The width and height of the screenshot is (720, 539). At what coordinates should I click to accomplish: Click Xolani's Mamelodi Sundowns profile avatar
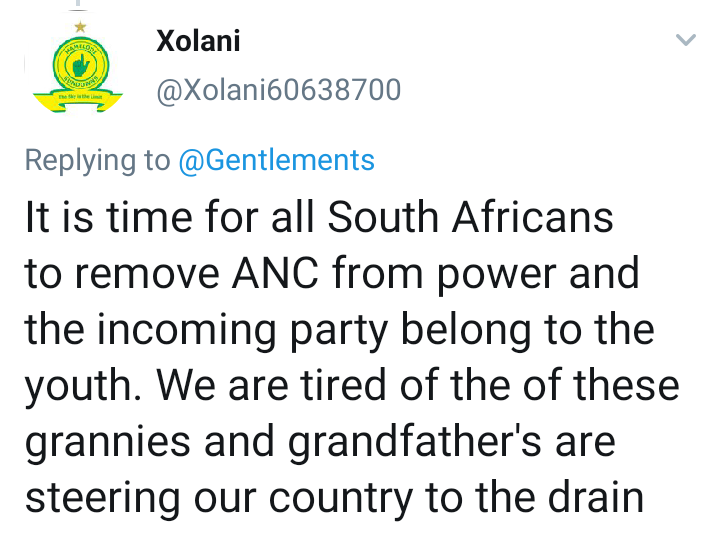79,67
